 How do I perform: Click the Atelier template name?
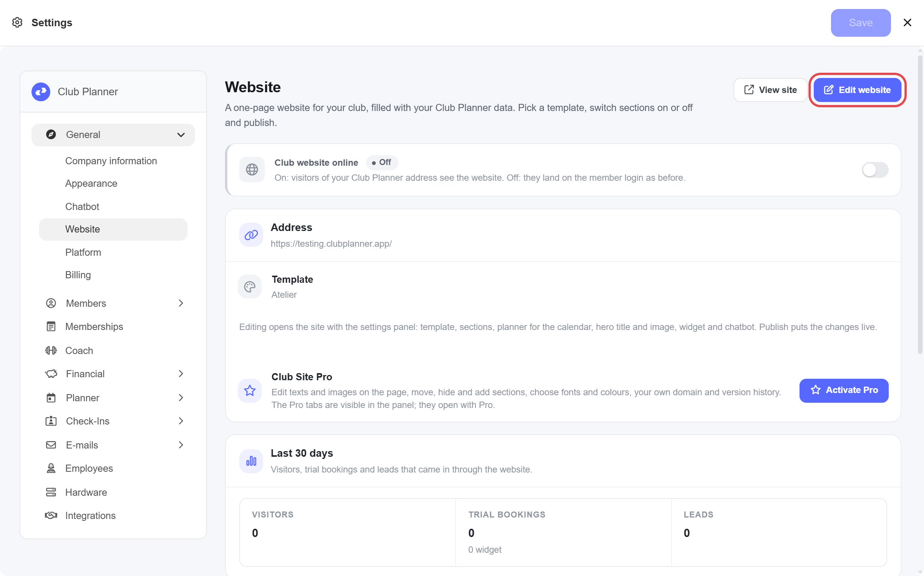(284, 295)
